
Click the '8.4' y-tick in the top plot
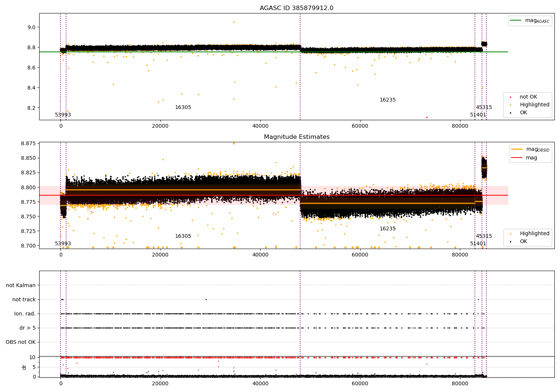pos(32,88)
